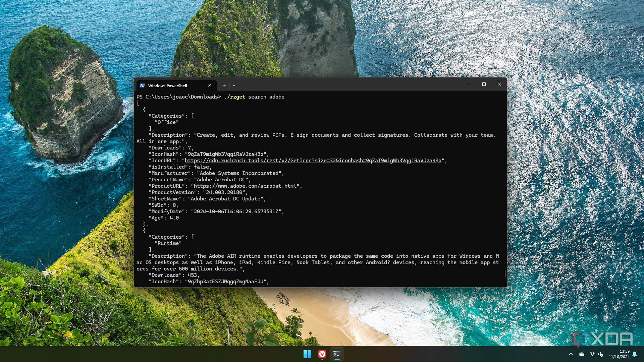
Task: Click ProductVersion value "24.003.20180"
Action: click(x=224, y=192)
